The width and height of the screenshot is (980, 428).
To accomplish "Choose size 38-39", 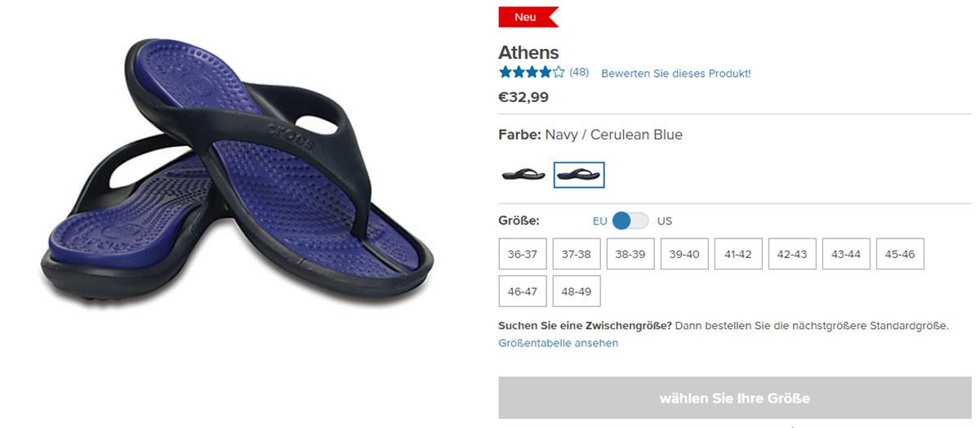I will point(630,254).
